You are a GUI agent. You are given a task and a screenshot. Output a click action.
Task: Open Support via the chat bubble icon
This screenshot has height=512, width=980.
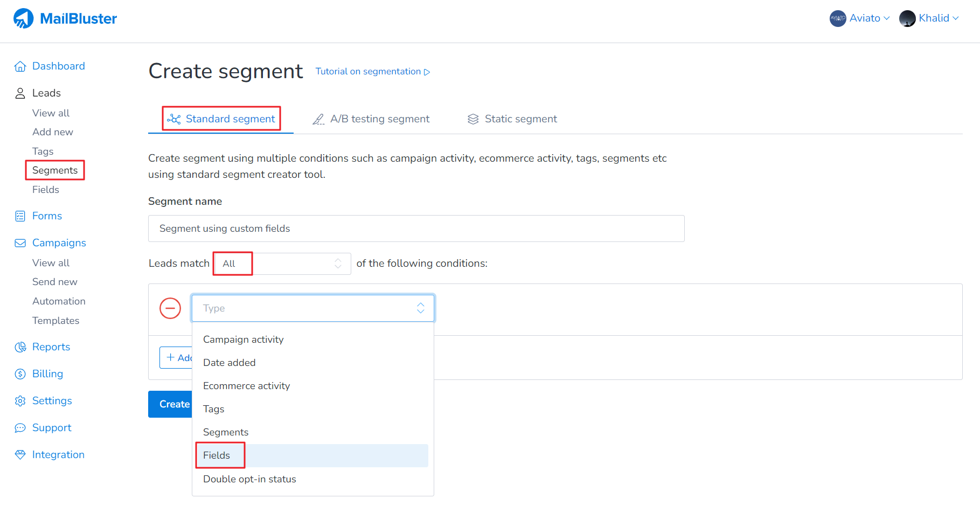click(20, 427)
